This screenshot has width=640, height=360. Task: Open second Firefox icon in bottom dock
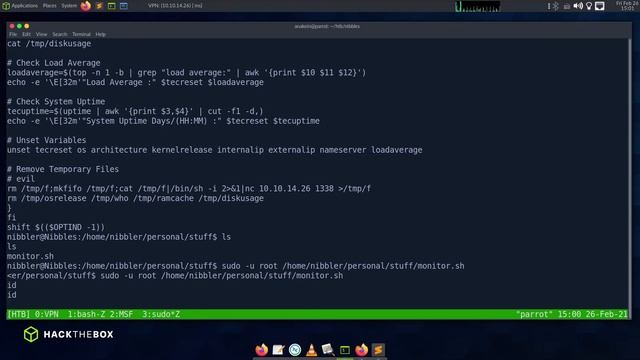click(x=361, y=350)
